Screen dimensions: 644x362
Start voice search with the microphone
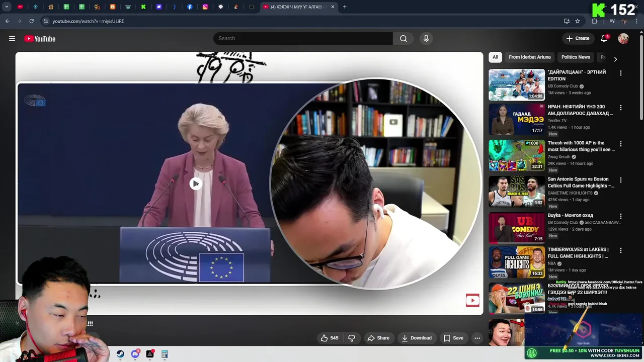coord(426,39)
